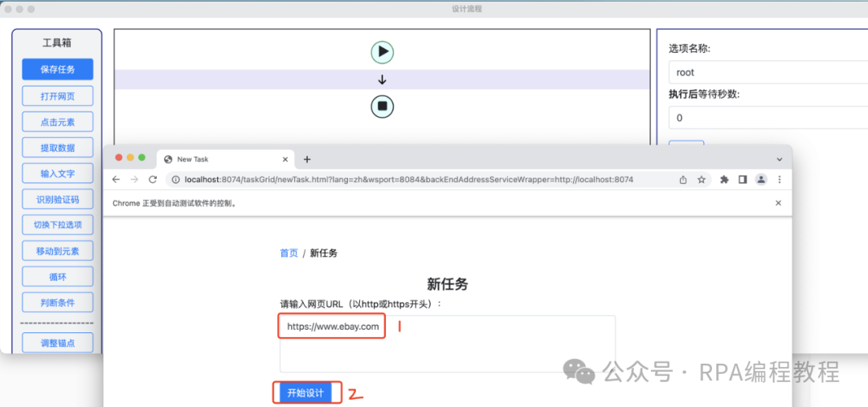Open Chrome extensions puzzle icon

[x=724, y=179]
